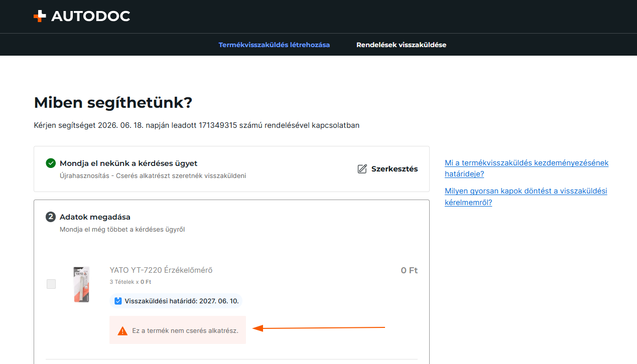Click the AUTODOC wordmark in header
The height and width of the screenshot is (364, 637).
pos(90,17)
